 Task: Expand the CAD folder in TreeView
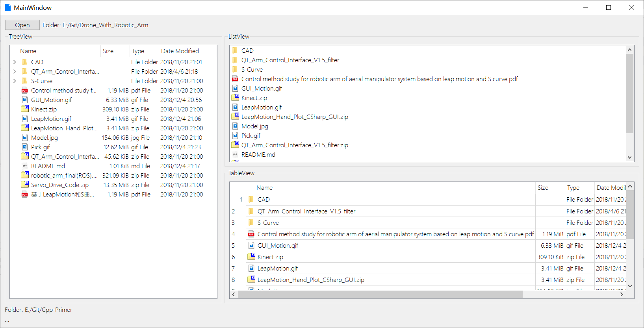click(15, 62)
